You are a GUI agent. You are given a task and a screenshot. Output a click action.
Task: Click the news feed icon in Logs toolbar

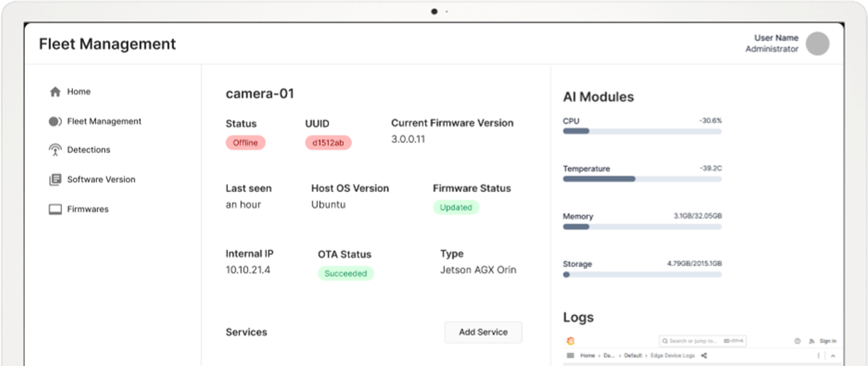coord(812,341)
